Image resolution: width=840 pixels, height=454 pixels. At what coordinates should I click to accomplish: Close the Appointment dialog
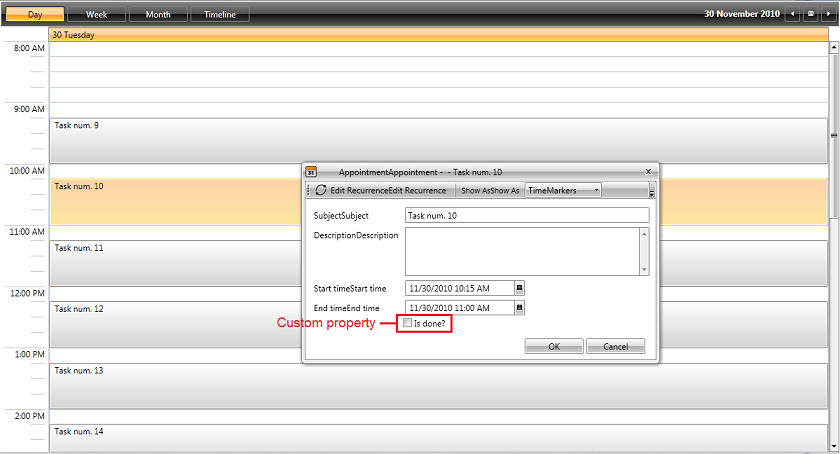click(648, 172)
